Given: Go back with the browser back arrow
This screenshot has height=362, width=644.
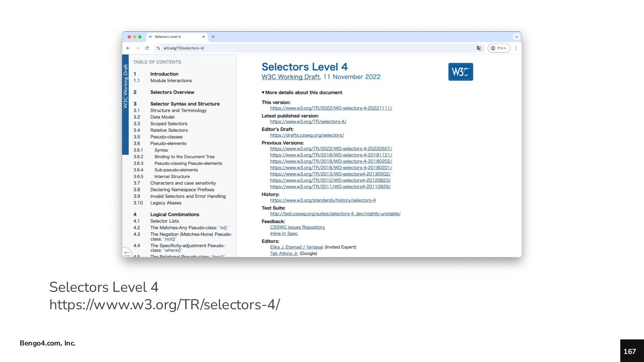Looking at the screenshot, I should click(128, 48).
